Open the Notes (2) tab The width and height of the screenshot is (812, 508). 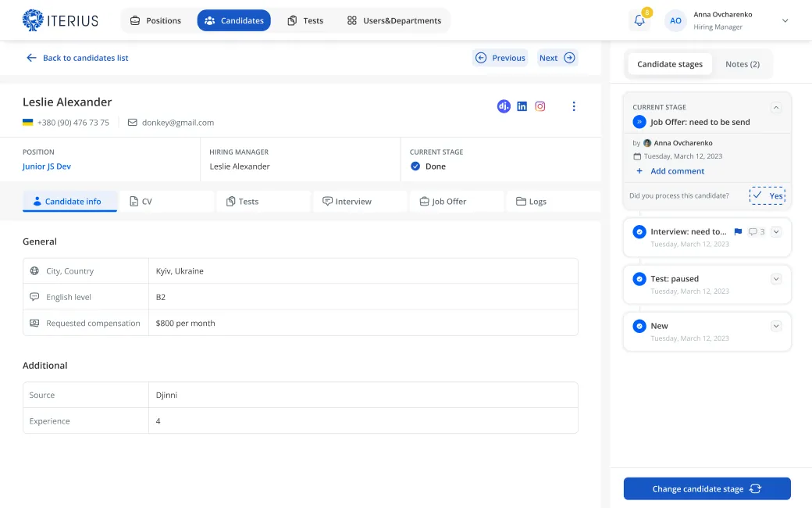(x=742, y=64)
